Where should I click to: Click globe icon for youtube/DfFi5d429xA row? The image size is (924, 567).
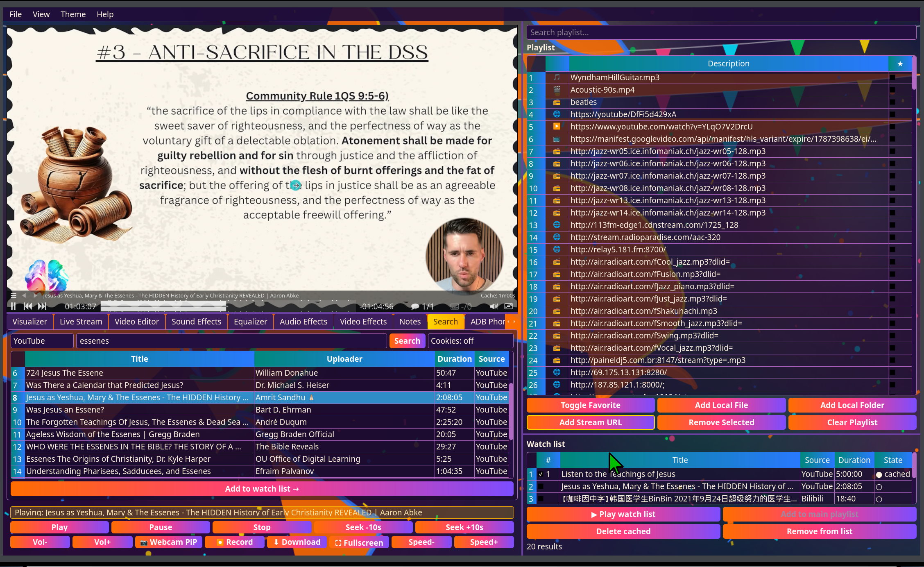coord(557,114)
